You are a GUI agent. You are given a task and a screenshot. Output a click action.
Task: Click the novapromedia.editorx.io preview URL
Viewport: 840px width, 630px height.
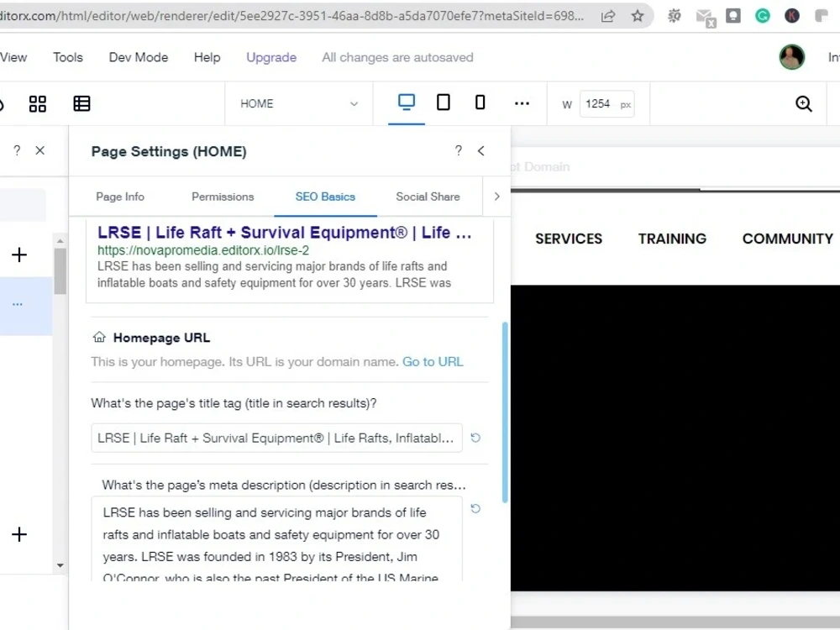(203, 250)
